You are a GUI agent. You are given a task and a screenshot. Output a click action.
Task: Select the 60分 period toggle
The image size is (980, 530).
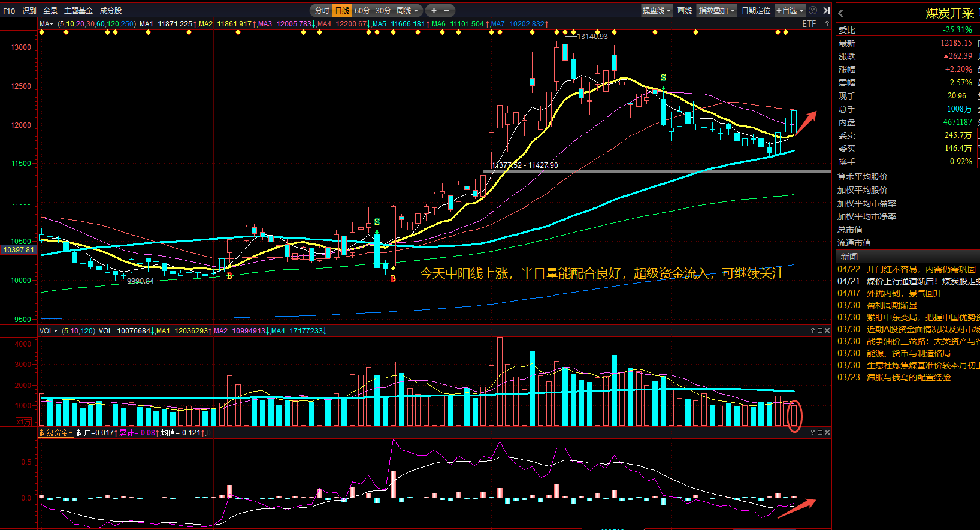[362, 11]
